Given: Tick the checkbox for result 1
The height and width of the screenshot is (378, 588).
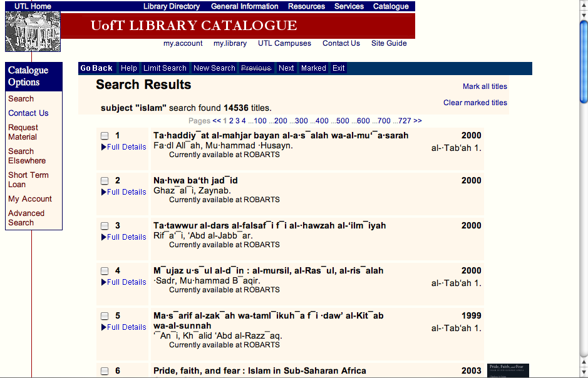Looking at the screenshot, I should pyautogui.click(x=105, y=136).
